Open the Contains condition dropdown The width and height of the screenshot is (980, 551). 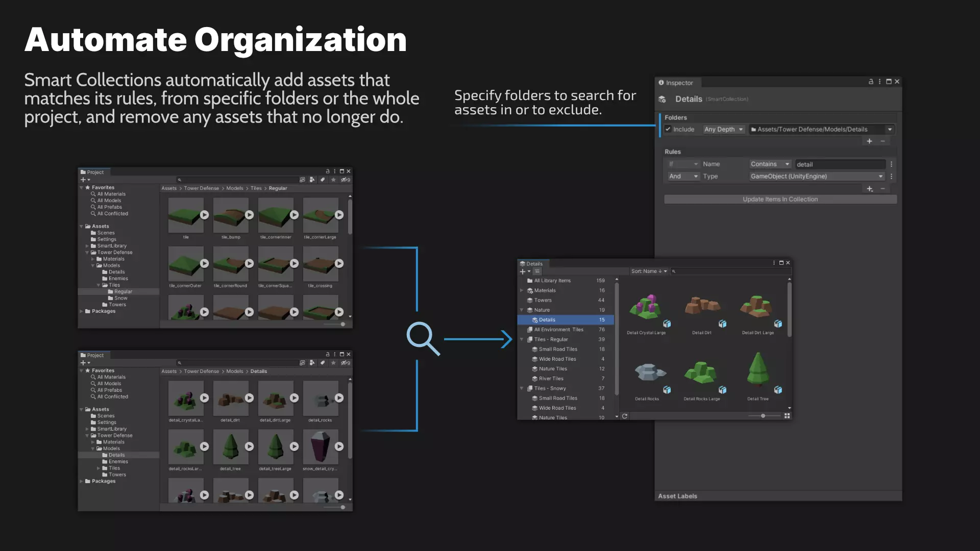[770, 164]
